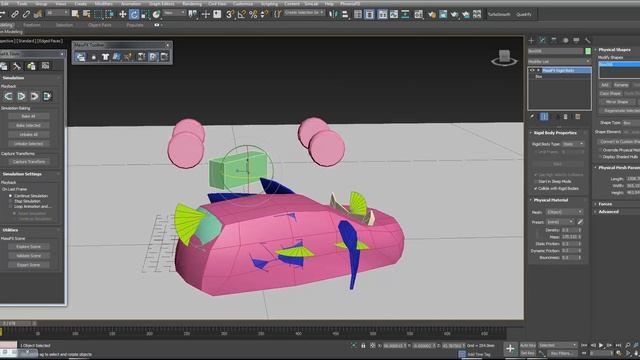Click the Export Scene button

pos(29,265)
